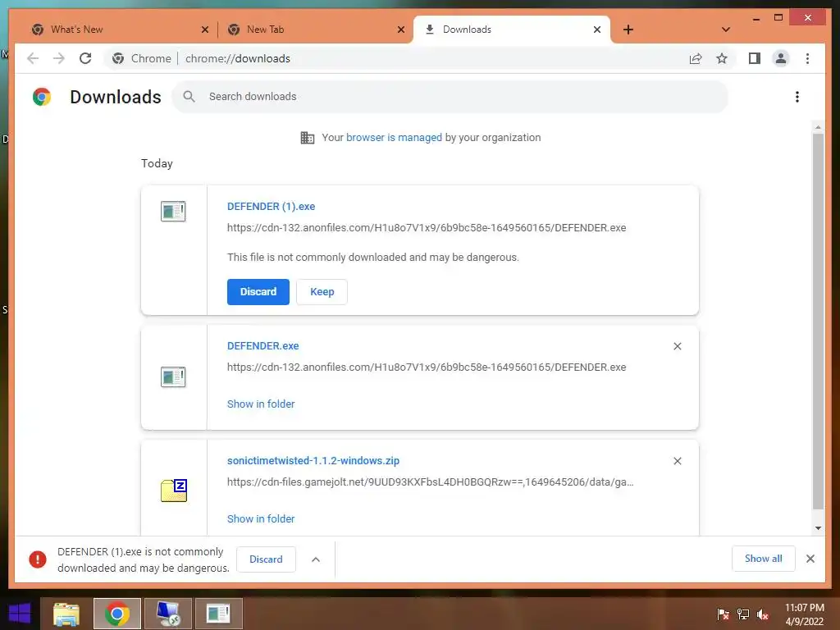
Task: Click Show all downloads button
Action: point(764,559)
